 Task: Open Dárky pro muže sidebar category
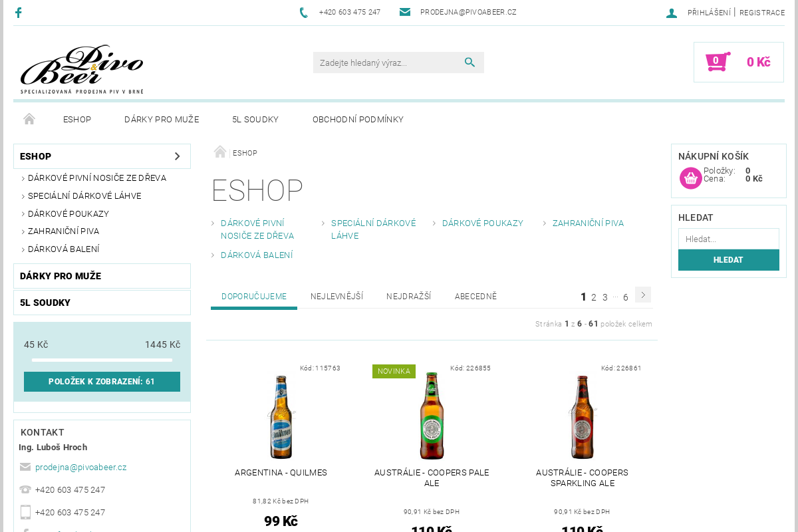coord(102,276)
